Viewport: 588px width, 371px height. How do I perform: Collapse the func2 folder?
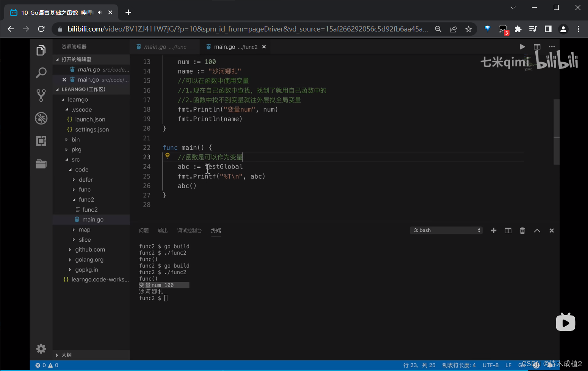[91, 200]
